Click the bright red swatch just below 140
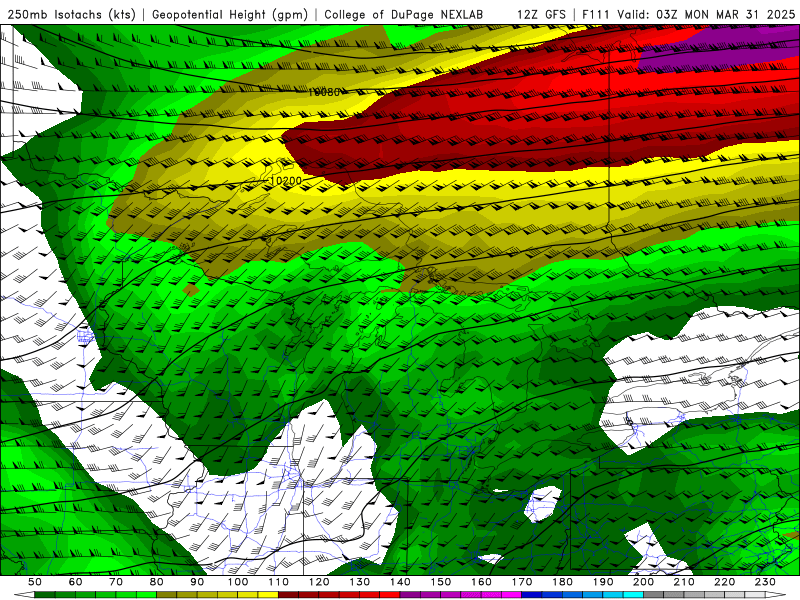 [x=390, y=594]
